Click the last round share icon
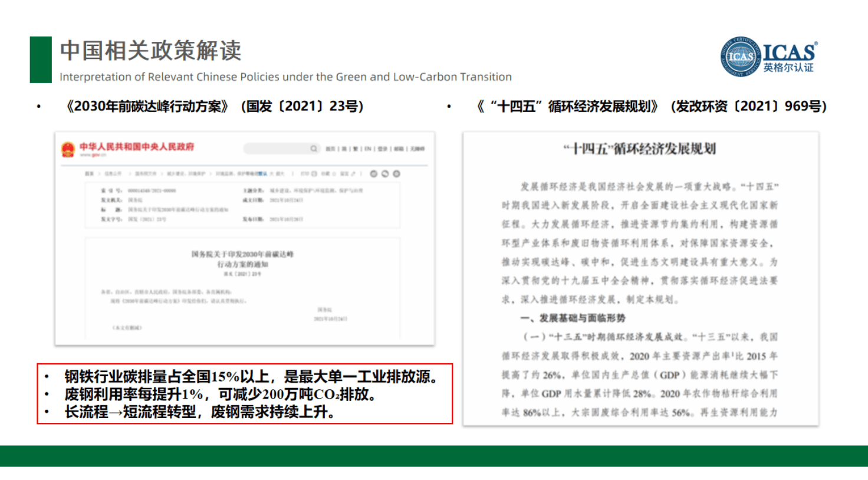This screenshot has height=480, width=868. coord(396,174)
